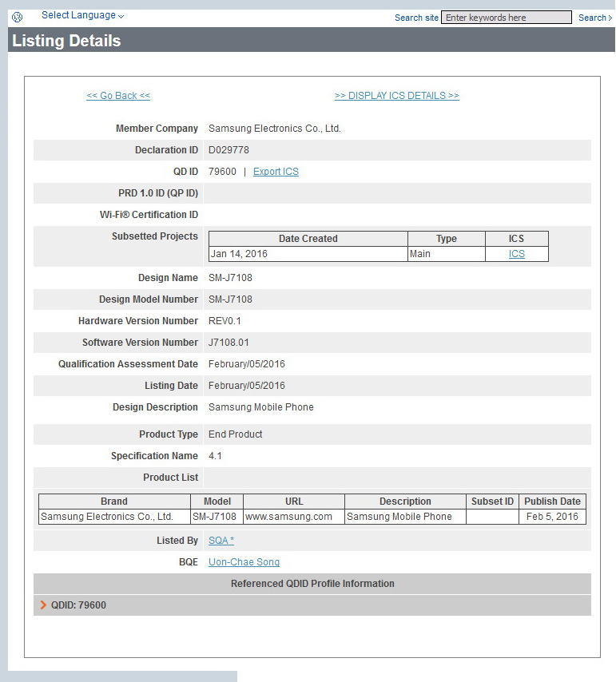Click www.samsung.com cell in product table
This screenshot has width=616, height=682.
(x=294, y=517)
